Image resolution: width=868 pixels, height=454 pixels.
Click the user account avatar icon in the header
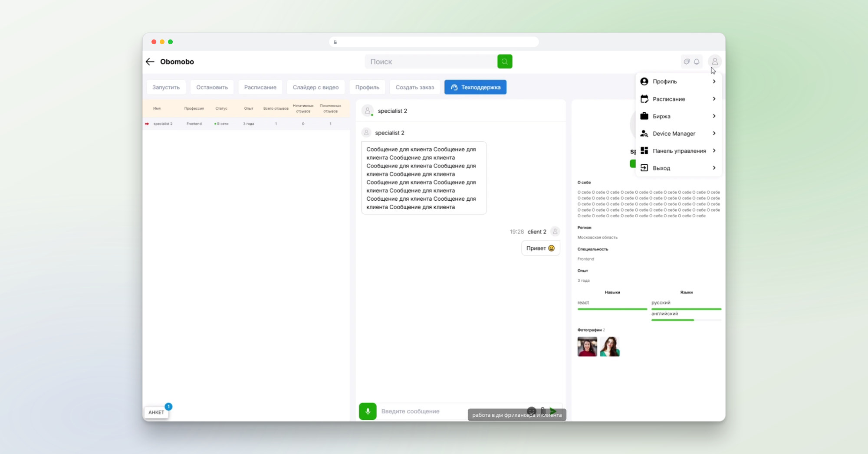(715, 62)
